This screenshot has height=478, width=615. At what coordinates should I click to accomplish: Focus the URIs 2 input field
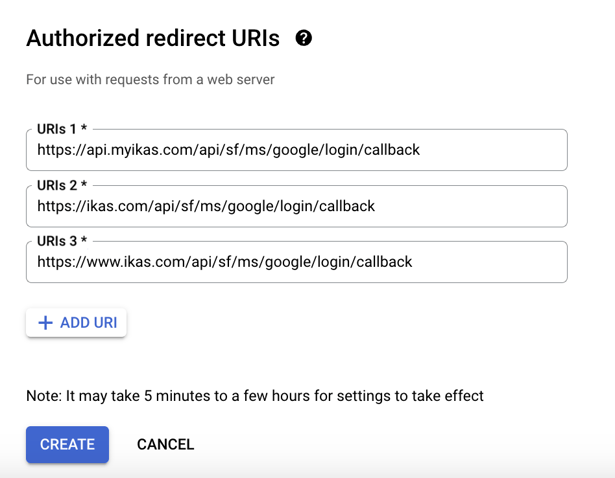point(297,206)
